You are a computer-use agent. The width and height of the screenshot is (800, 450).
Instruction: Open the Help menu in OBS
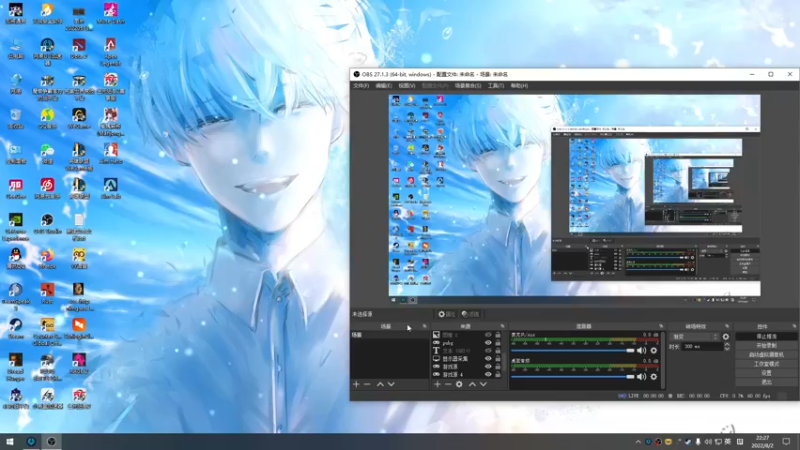click(x=519, y=86)
